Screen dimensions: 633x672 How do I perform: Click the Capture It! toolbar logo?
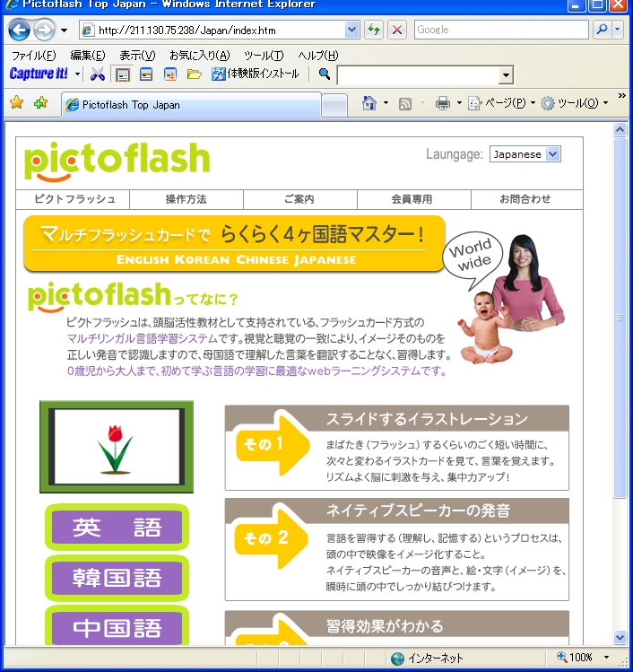click(39, 74)
